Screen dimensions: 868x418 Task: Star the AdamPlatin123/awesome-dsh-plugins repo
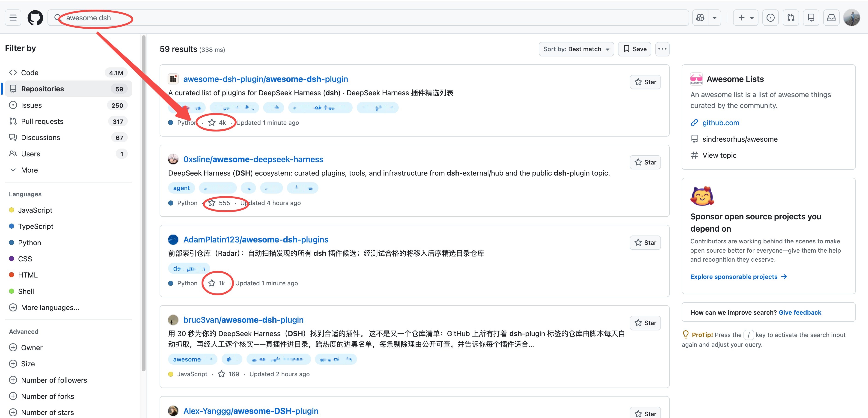click(645, 242)
